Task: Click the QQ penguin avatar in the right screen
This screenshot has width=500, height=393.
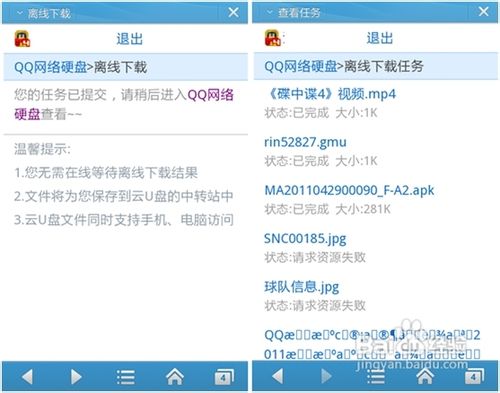Action: click(x=273, y=38)
